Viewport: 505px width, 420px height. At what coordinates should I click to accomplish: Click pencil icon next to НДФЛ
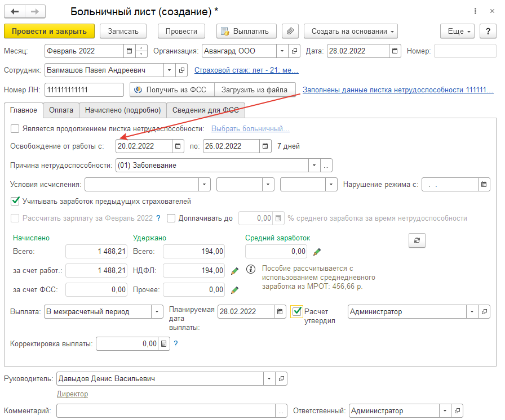coord(235,271)
